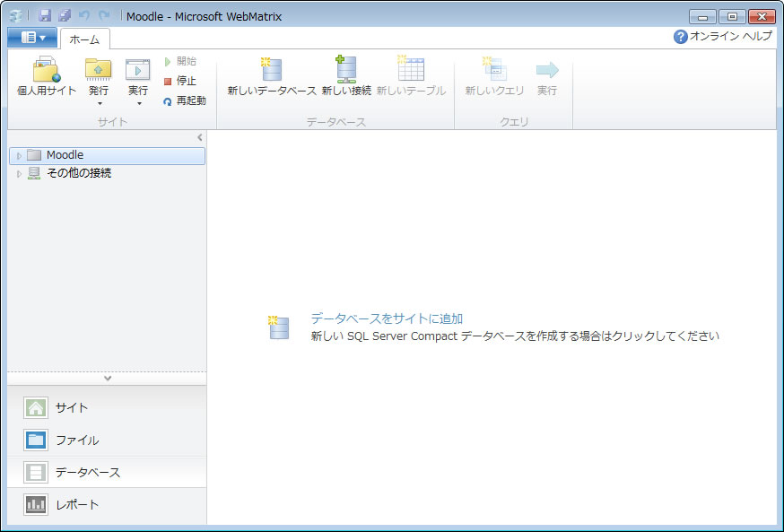Click the 新しいデータベース ribbon icon
Image resolution: width=784 pixels, height=532 pixels.
point(271,71)
